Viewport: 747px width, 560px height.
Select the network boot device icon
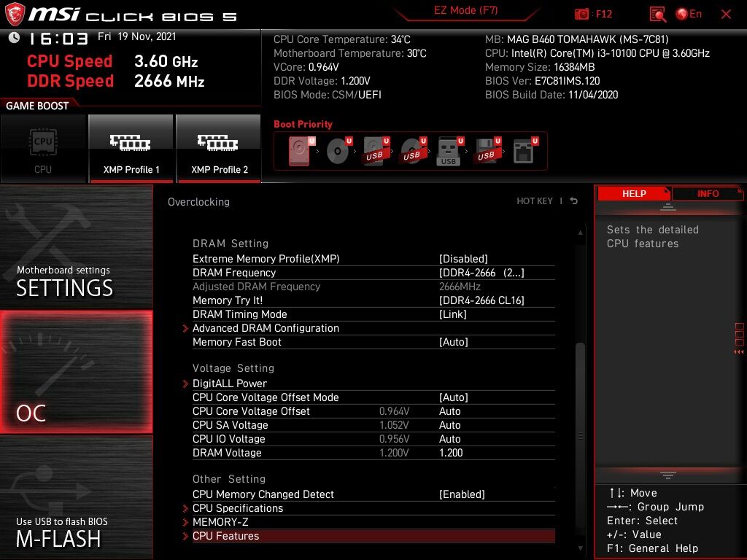coord(525,151)
